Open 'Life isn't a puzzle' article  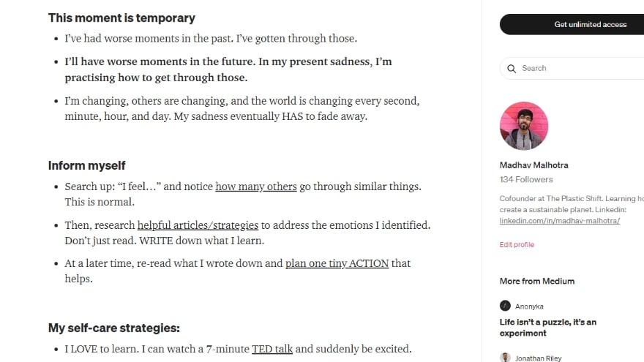point(548,328)
